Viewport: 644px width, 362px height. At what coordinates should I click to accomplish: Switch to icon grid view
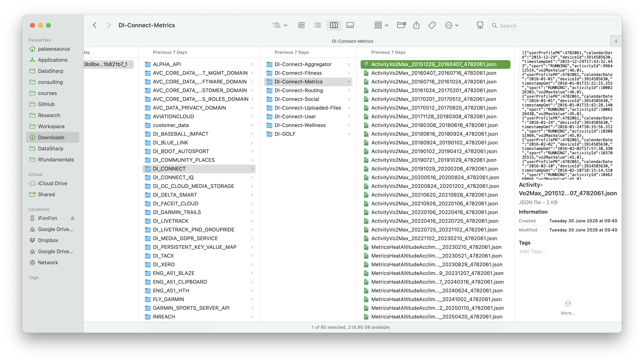[301, 25]
